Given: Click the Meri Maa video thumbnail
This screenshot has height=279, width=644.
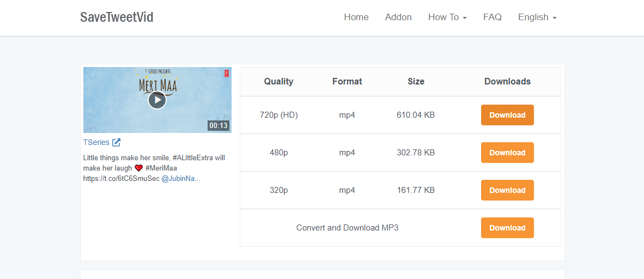Looking at the screenshot, I should (157, 100).
